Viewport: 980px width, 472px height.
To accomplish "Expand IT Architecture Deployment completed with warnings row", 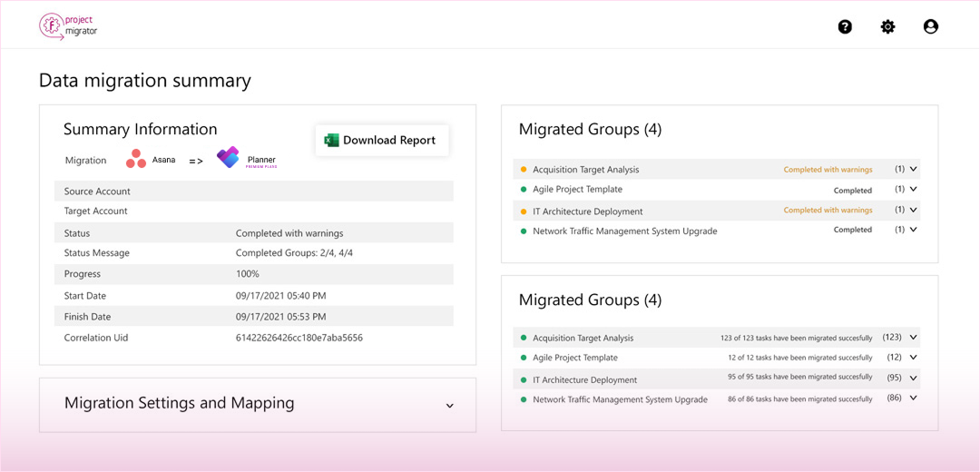I will pyautogui.click(x=913, y=210).
